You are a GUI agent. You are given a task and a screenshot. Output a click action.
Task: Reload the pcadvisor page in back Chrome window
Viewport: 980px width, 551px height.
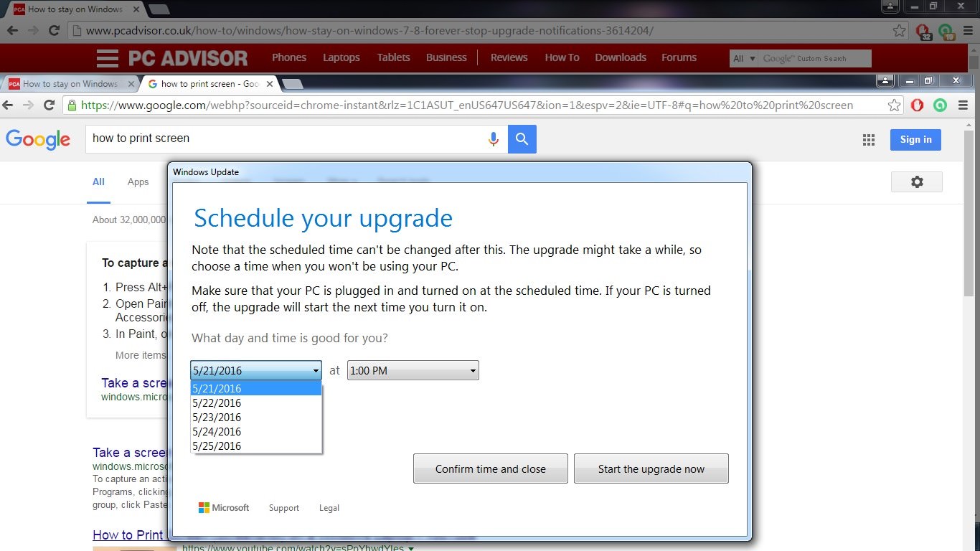pyautogui.click(x=53, y=30)
